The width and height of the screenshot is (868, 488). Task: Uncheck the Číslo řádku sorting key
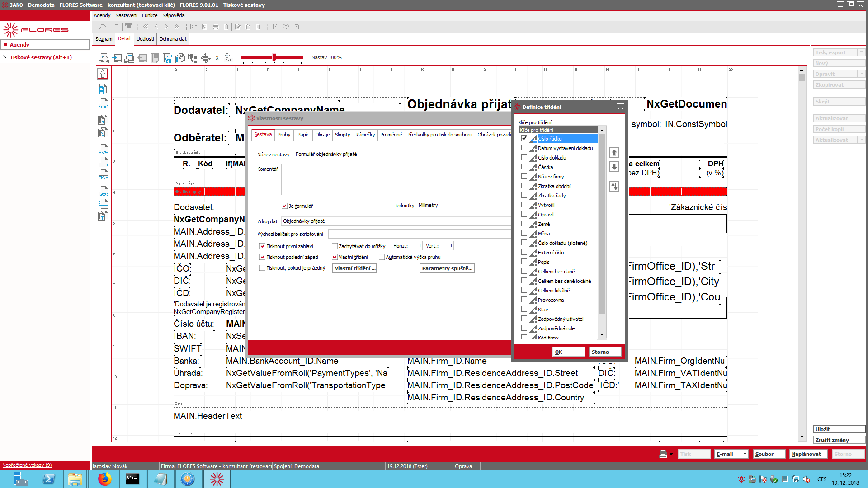tap(524, 138)
